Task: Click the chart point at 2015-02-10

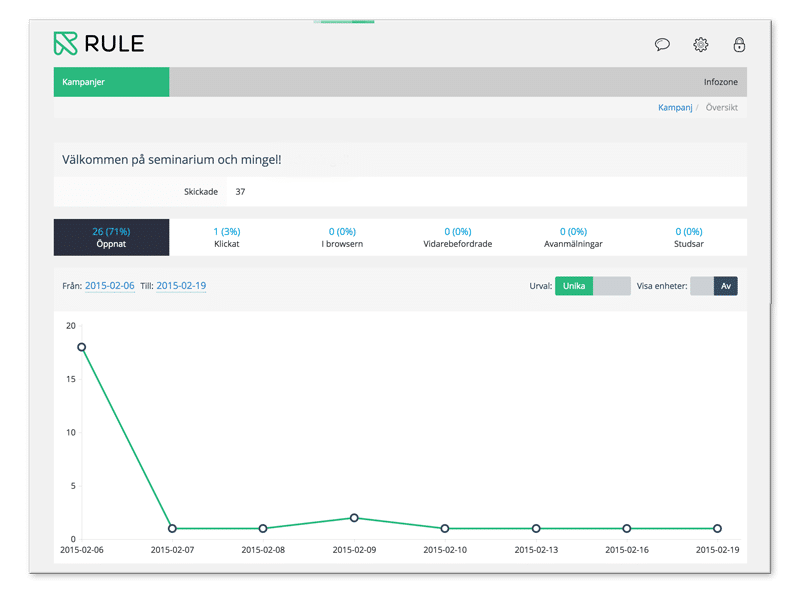Action: pos(445,528)
